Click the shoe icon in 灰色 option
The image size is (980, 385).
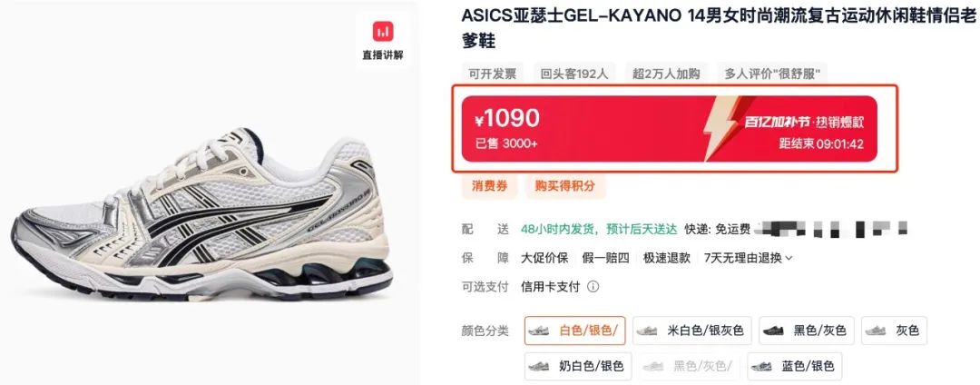click(876, 331)
